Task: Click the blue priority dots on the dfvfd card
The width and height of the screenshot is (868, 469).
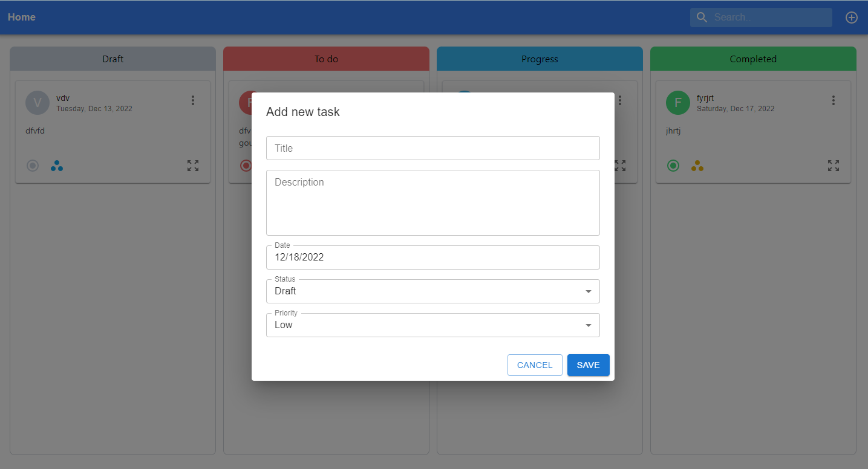Action: tap(57, 165)
